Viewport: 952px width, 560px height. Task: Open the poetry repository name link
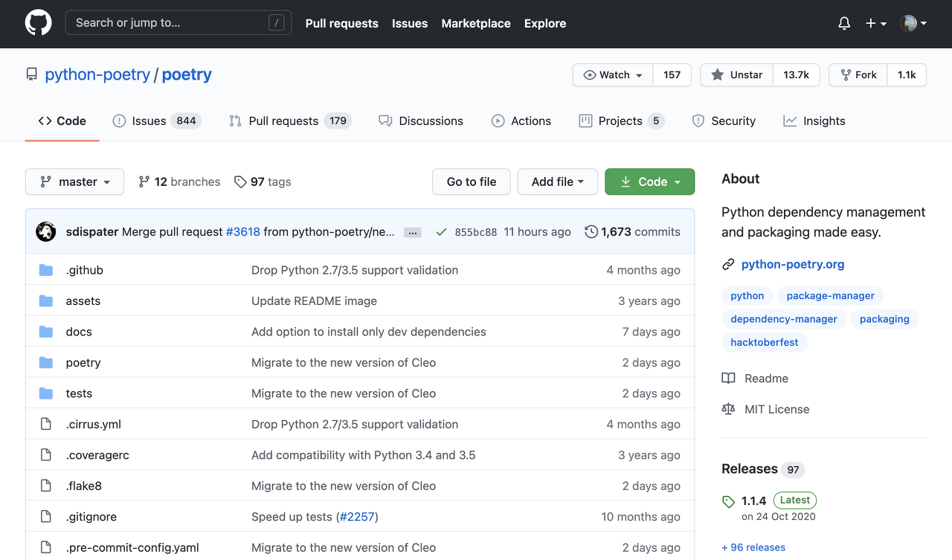187,74
